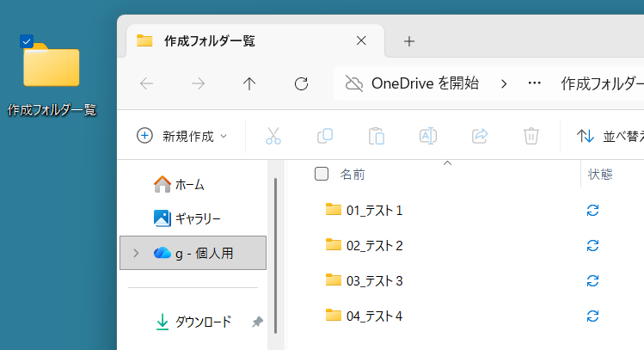This screenshot has width=644, height=350.
Task: Click OneDrive を開始 in the address bar
Action: pos(412,83)
